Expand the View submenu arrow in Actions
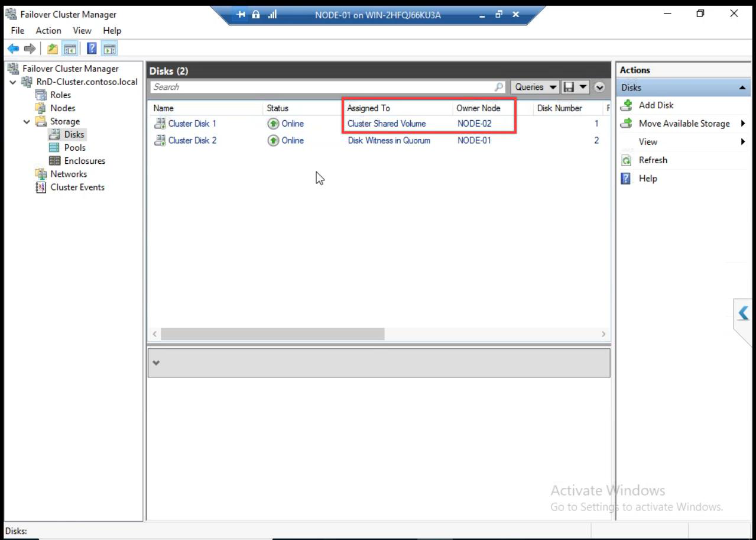This screenshot has width=756, height=540. click(743, 142)
